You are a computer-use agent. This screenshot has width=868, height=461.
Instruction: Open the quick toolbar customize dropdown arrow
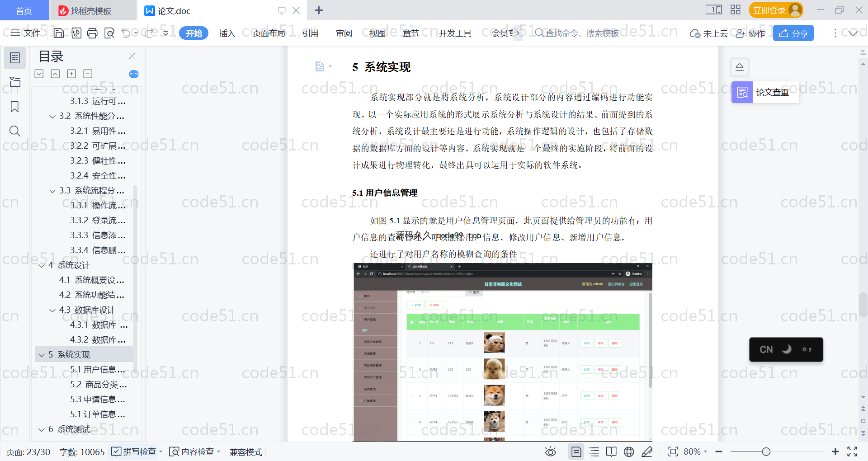(165, 33)
